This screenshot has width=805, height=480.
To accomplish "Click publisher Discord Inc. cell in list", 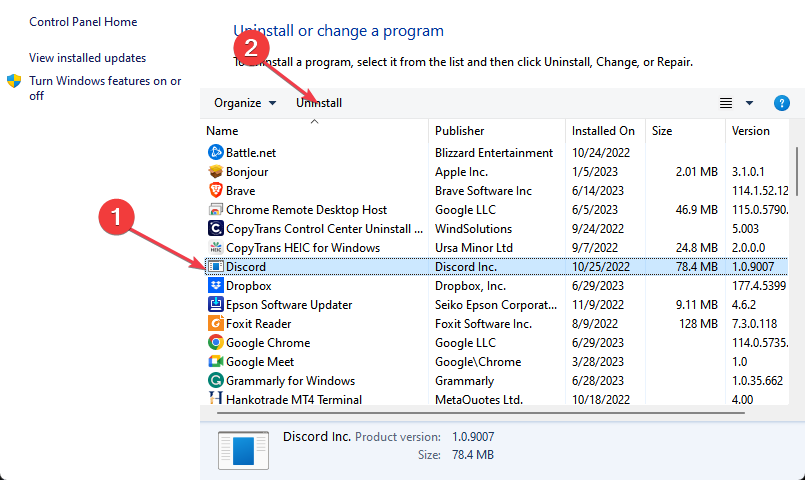I will pos(466,266).
